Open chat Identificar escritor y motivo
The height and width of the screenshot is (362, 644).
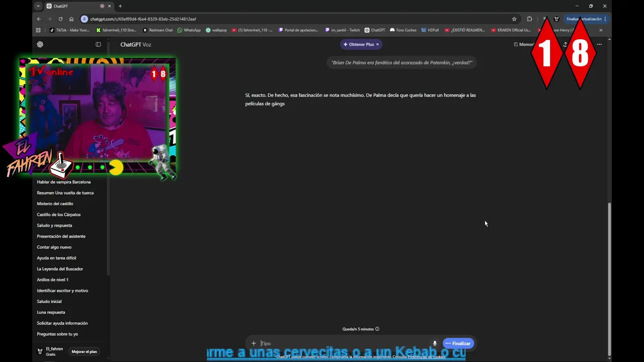(x=62, y=291)
